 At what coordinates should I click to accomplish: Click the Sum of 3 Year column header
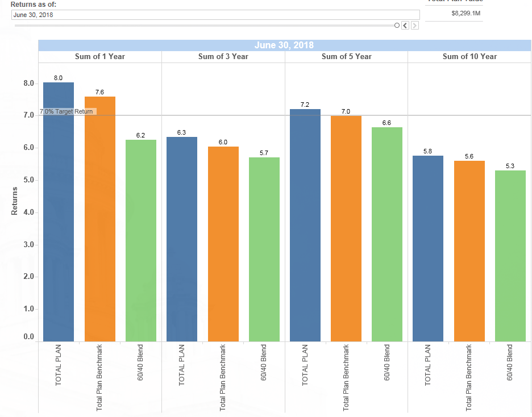[223, 57]
